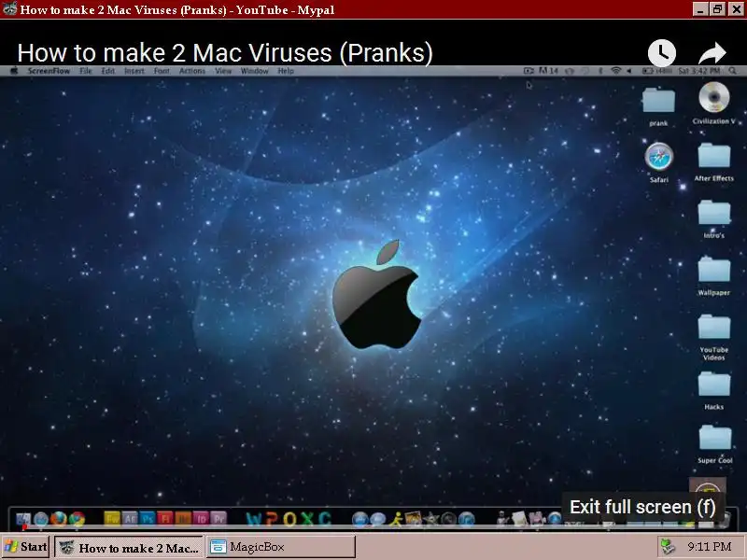Screen dimensions: 747x560
Task: Switch to the MagicBox taskbar window
Action: coord(281,547)
